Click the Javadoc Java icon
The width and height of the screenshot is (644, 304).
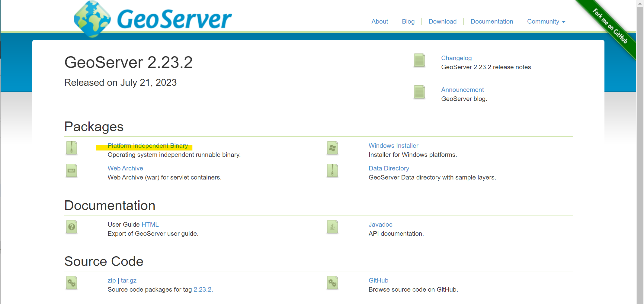(332, 227)
